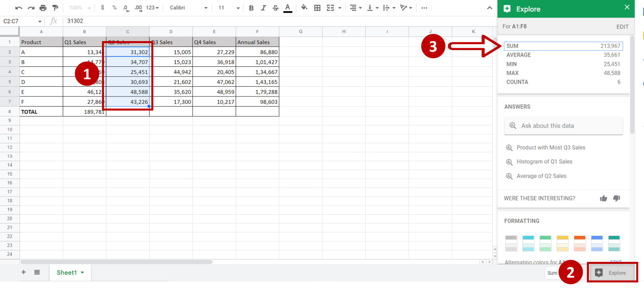Rate Explore suggestions with thumbs up

click(x=603, y=198)
